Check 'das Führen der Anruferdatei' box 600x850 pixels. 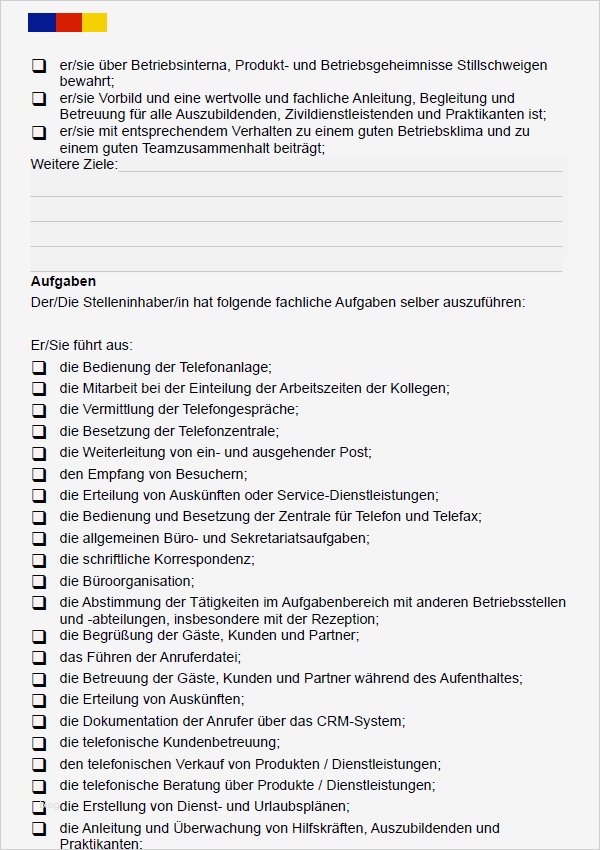(39, 658)
